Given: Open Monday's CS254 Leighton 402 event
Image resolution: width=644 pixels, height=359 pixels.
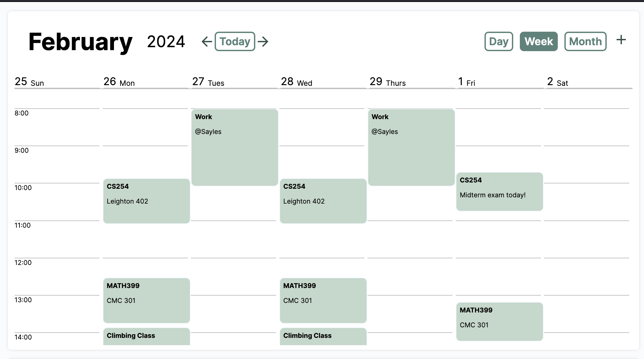Looking at the screenshot, I should pos(146,201).
